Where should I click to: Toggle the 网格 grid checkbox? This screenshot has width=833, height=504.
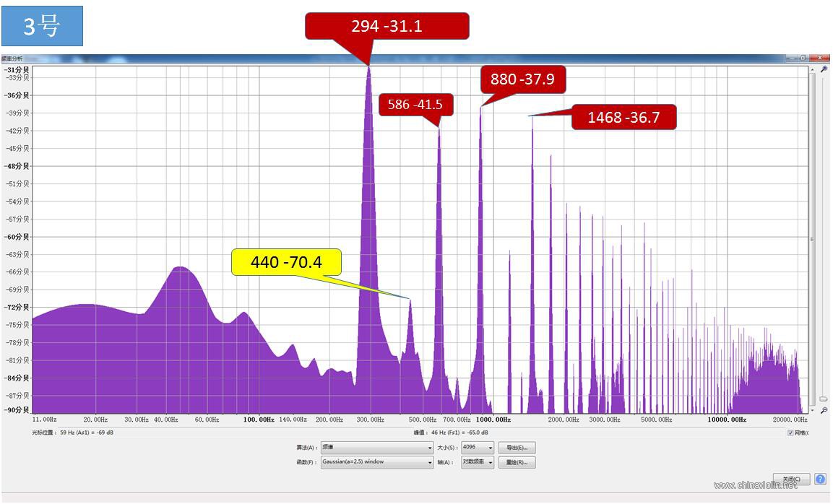tap(790, 433)
